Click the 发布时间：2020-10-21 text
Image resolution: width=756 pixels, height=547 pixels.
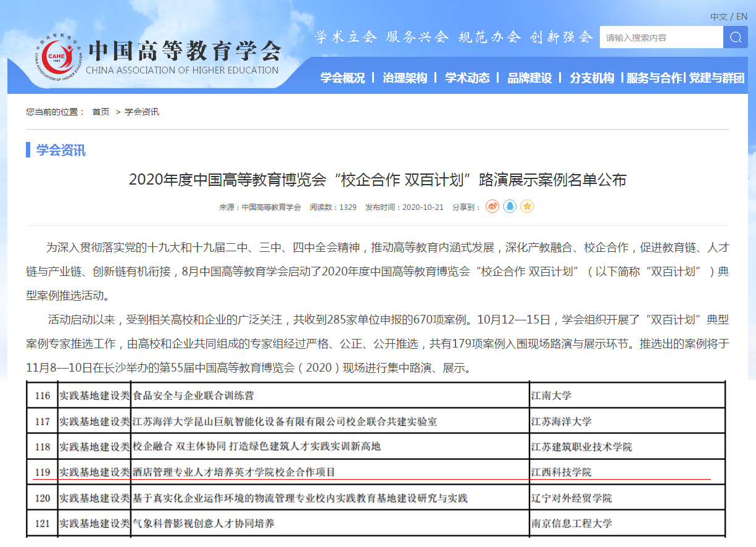[x=404, y=207]
